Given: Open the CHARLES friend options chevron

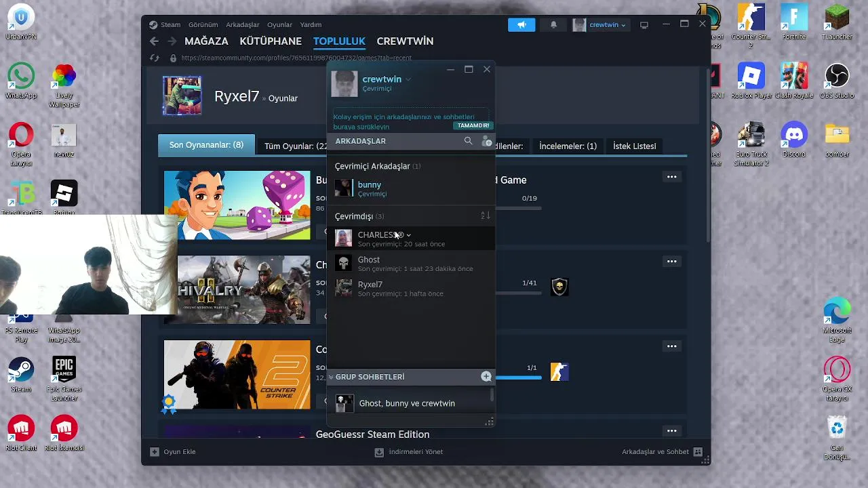Looking at the screenshot, I should pyautogui.click(x=408, y=235).
